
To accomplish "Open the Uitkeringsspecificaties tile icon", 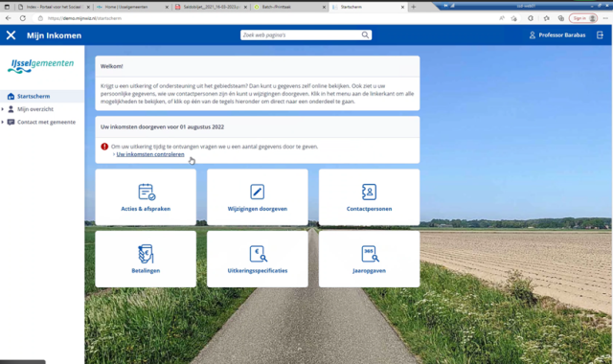I will tap(258, 254).
